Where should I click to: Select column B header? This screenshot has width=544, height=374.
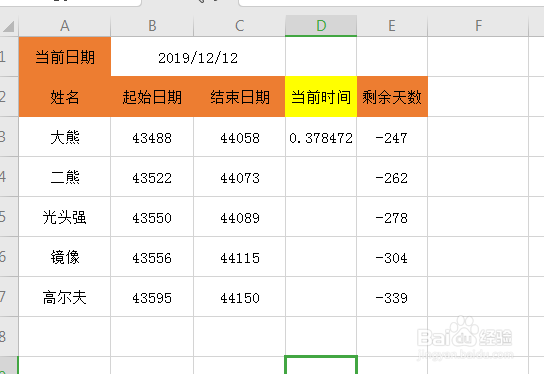click(152, 26)
